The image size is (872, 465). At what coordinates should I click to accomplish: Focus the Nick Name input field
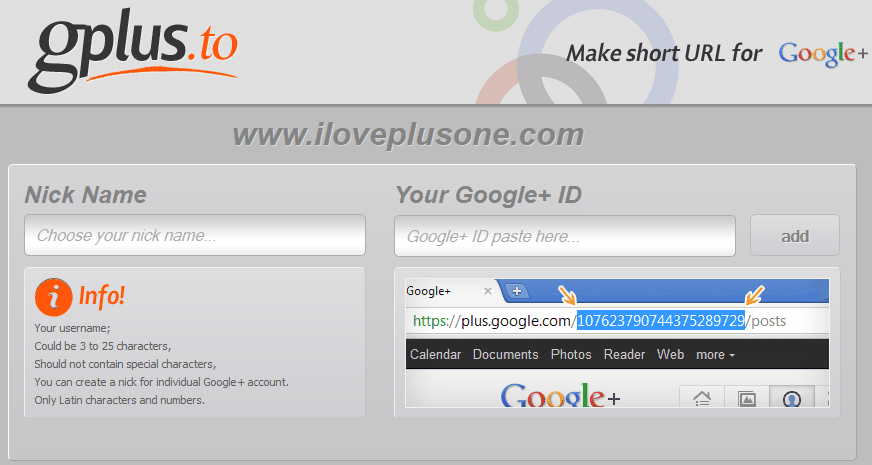point(195,235)
